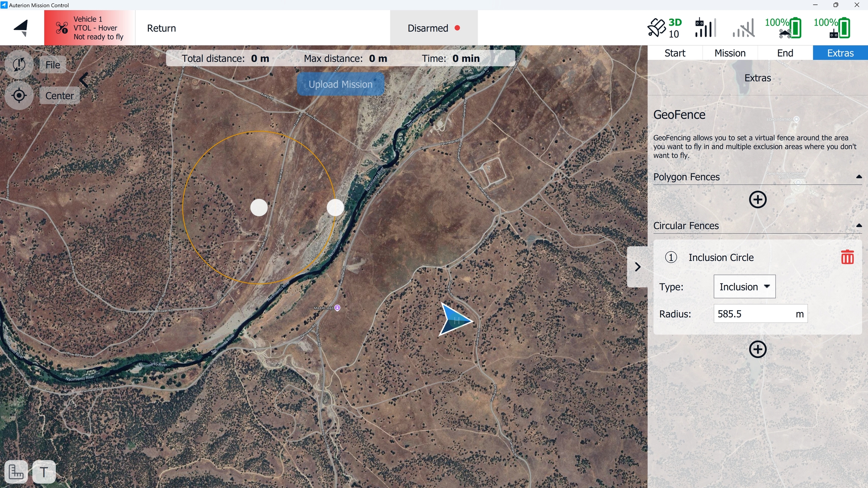Click the T text tool icon
The height and width of the screenshot is (488, 868).
pos(44,472)
